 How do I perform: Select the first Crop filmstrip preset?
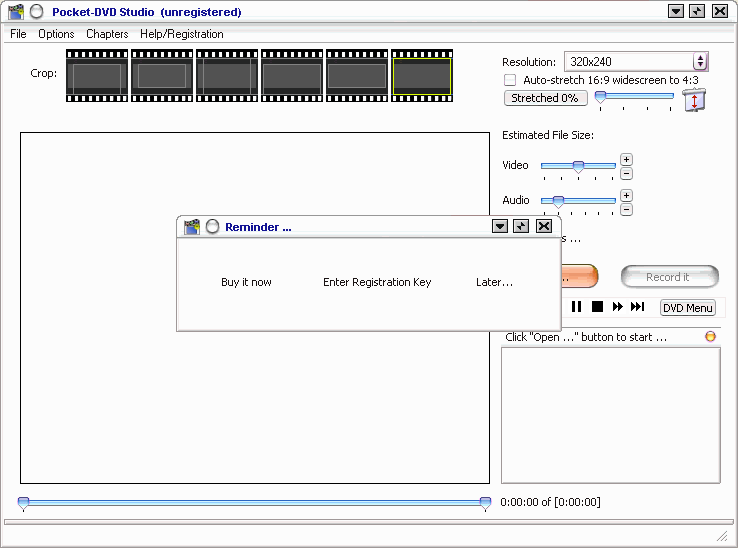(97, 75)
